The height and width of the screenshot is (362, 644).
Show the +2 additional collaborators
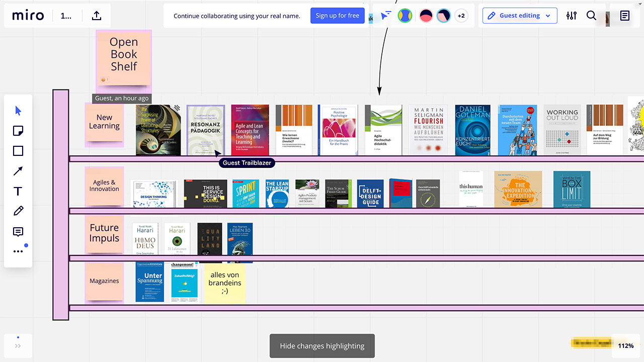[461, 16]
